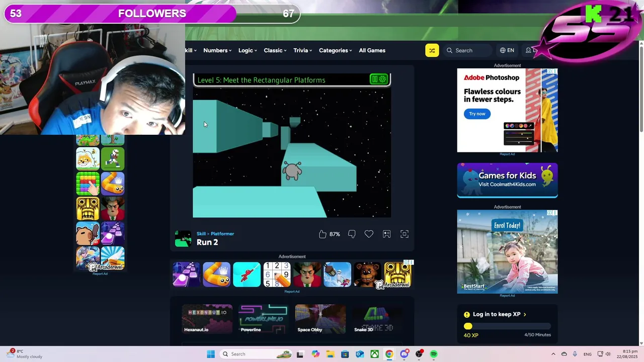Screen dimensions: 644x362
Task: Click the pixel runner icon in sidebar
Action: (113, 159)
